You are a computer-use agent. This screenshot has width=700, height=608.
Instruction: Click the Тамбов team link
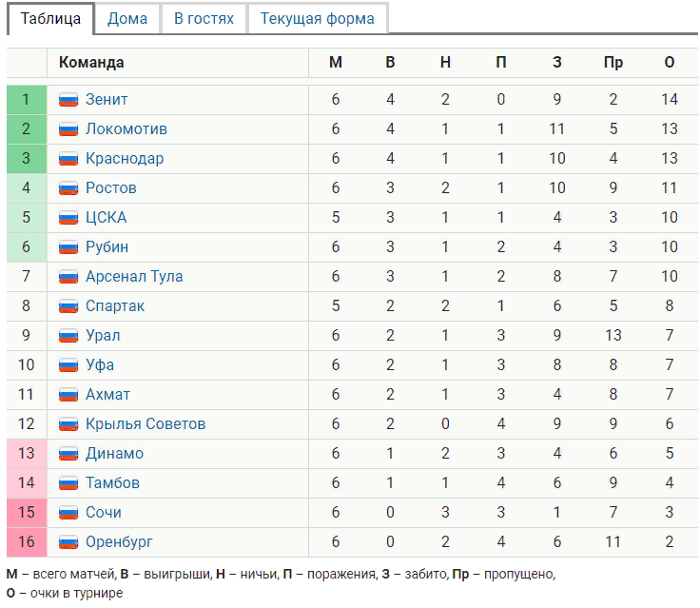[112, 483]
